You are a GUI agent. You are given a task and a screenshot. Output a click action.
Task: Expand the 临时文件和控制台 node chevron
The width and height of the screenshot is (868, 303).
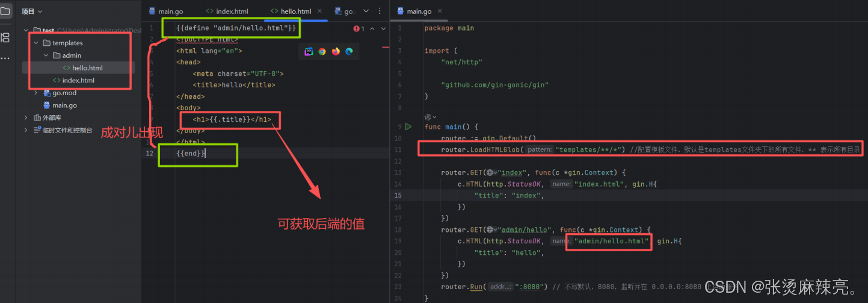(x=26, y=130)
